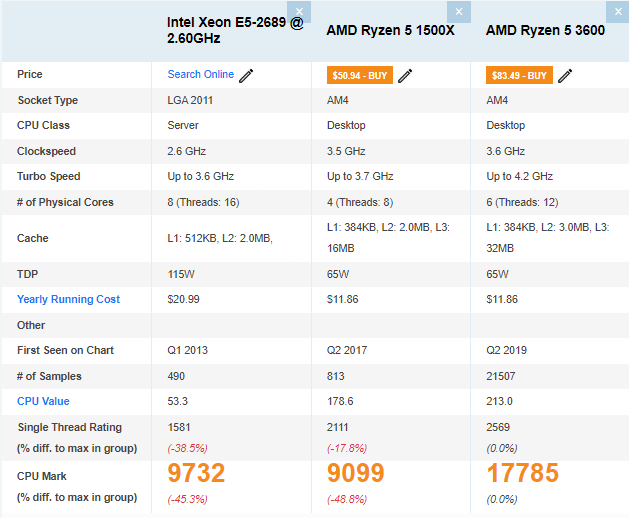Viewport: 629px width, 518px height.
Task: Remove Intel Xeon E5-2689 column with X
Action: 299,12
